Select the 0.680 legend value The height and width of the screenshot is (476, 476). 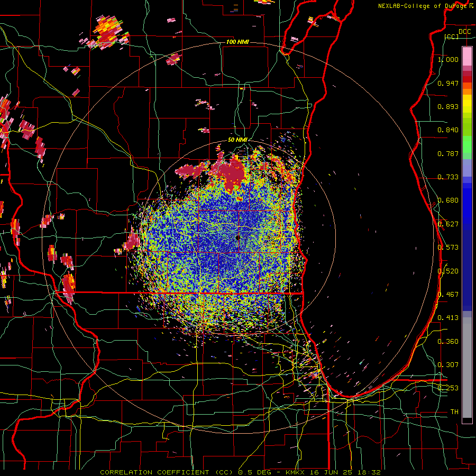click(x=448, y=200)
